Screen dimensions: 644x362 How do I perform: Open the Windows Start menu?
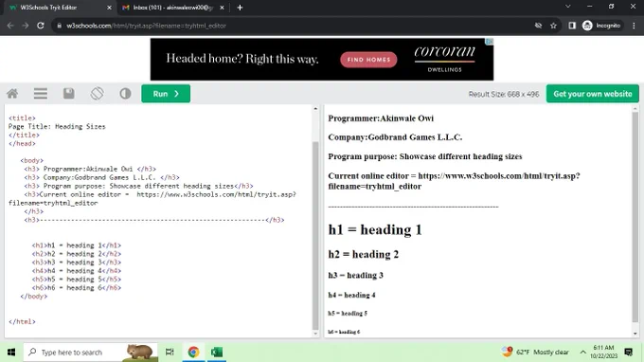(x=11, y=353)
